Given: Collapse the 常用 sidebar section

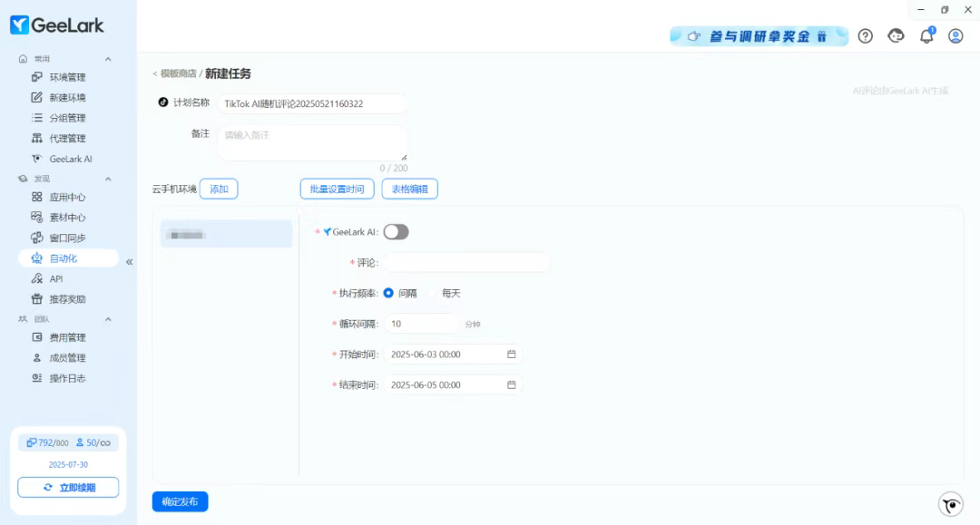Looking at the screenshot, I should 108,59.
